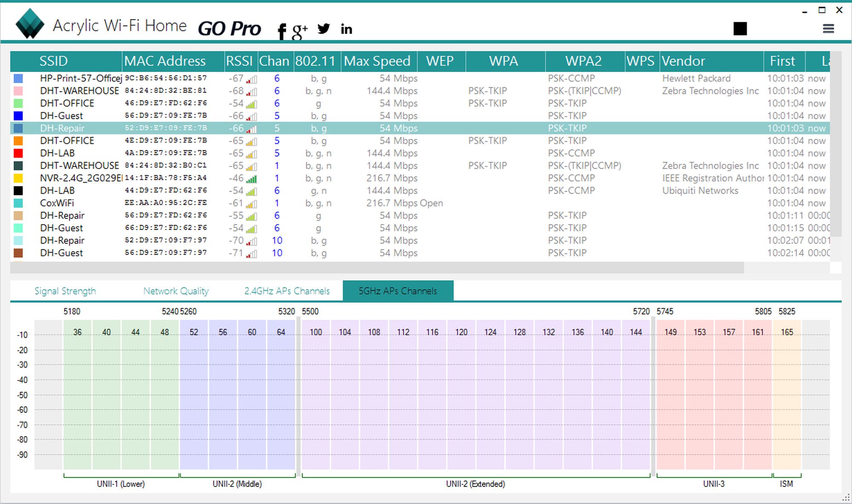
Task: Click the LinkedIn icon
Action: (x=346, y=29)
